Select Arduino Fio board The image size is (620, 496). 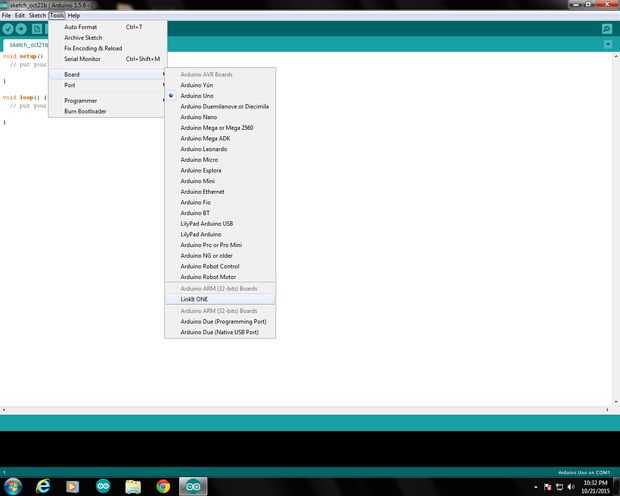pos(220,203)
